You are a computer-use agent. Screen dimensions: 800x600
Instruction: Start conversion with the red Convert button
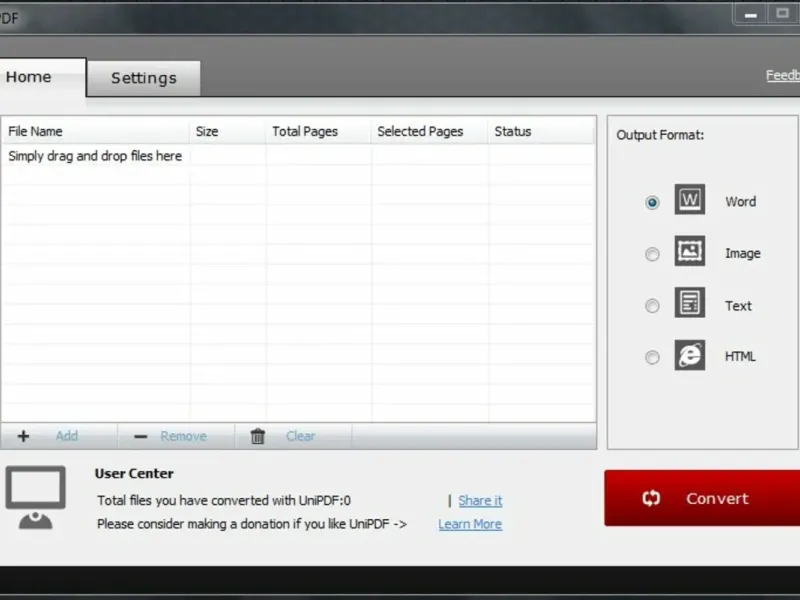(702, 498)
